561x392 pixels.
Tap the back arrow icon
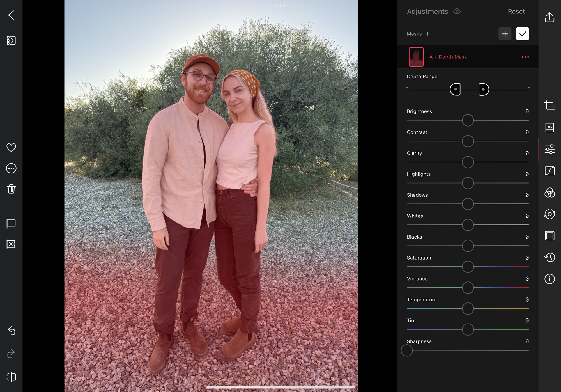coord(11,15)
